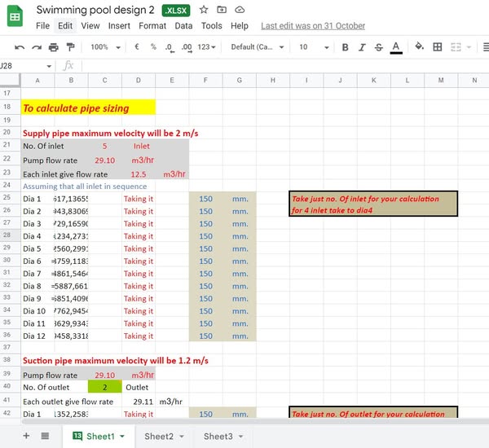Toggle bold formatting

point(346,47)
